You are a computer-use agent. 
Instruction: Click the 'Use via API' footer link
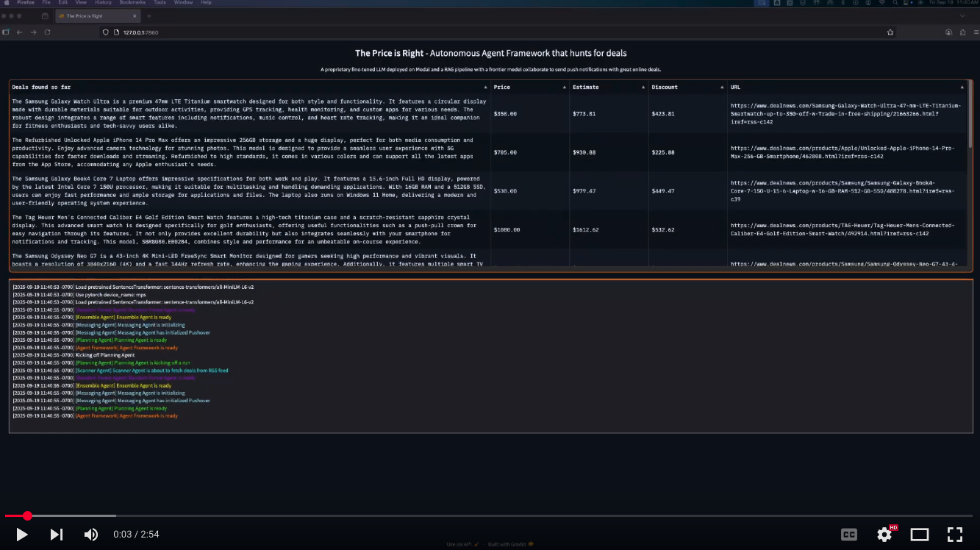463,544
